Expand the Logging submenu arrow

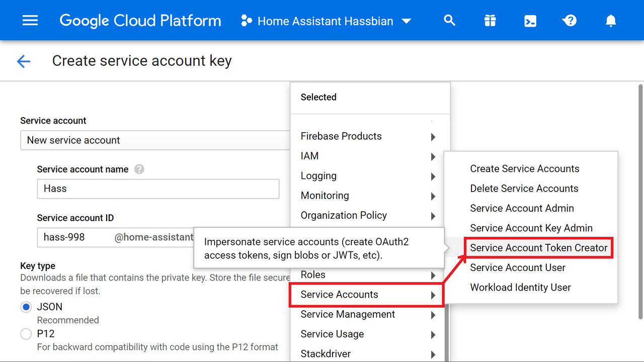tap(433, 176)
